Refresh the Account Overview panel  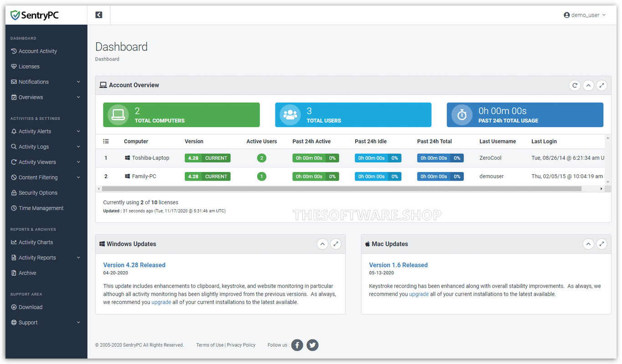click(575, 85)
